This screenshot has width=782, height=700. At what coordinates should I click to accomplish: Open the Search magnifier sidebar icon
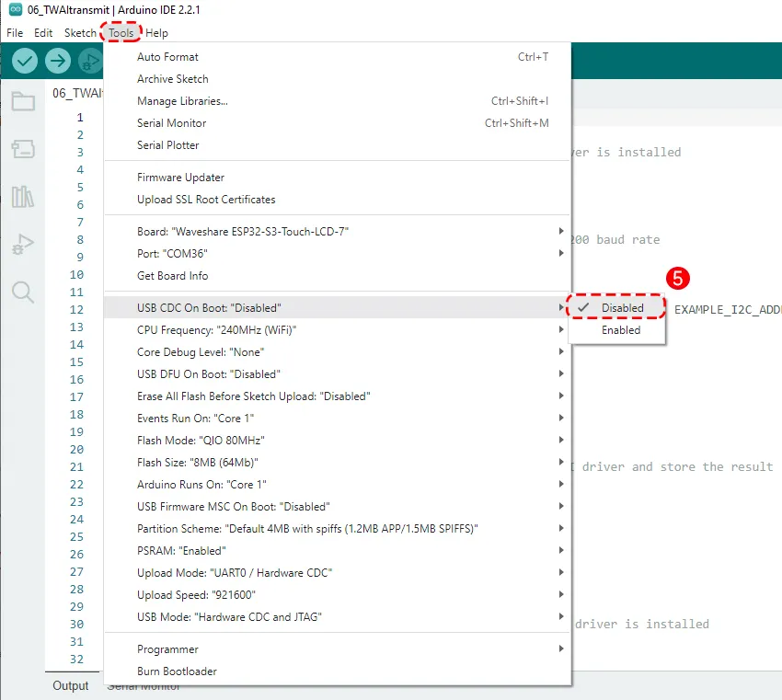pyautogui.click(x=23, y=293)
